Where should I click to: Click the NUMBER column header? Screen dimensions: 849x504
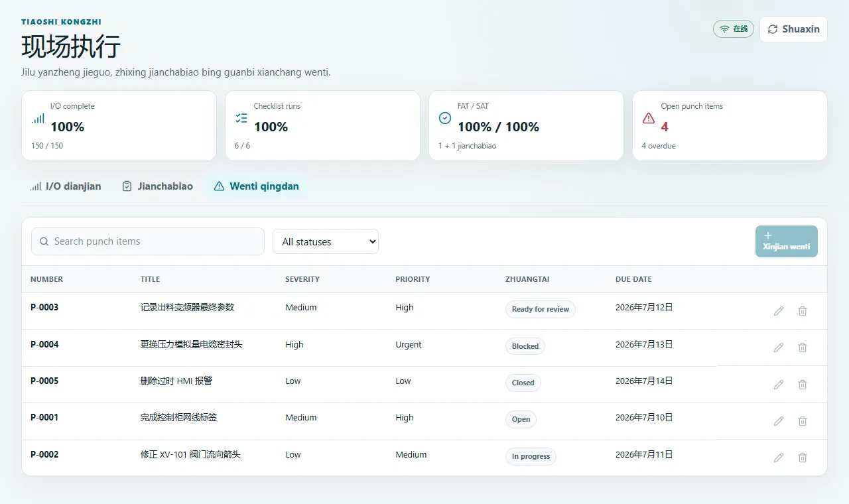tap(47, 279)
